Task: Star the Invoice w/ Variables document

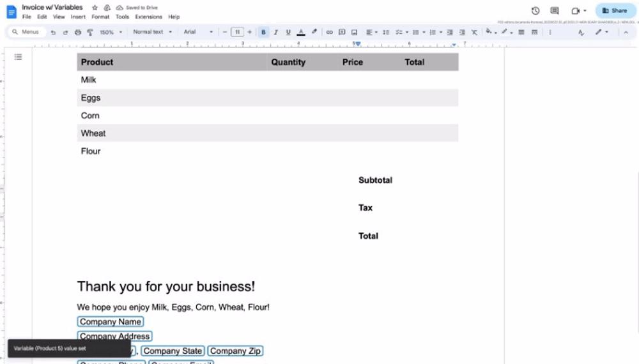Action: 95,8
